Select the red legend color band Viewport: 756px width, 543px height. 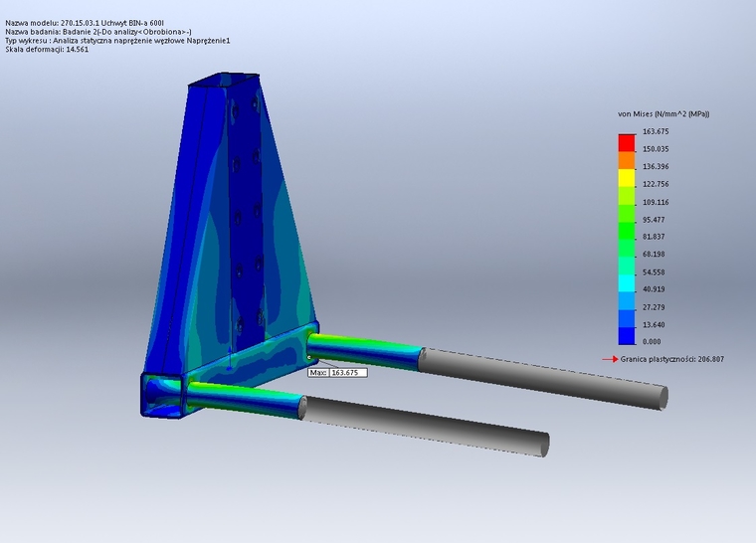point(627,143)
